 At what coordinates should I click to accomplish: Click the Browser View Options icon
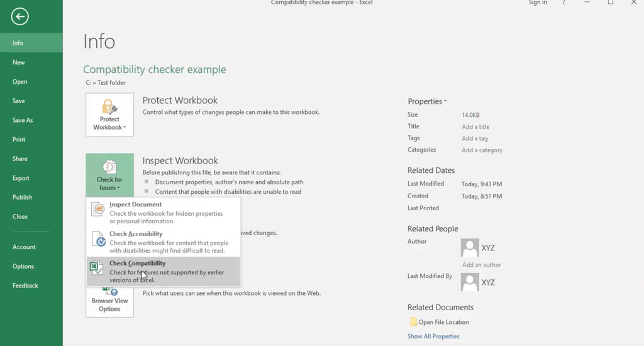(x=109, y=292)
